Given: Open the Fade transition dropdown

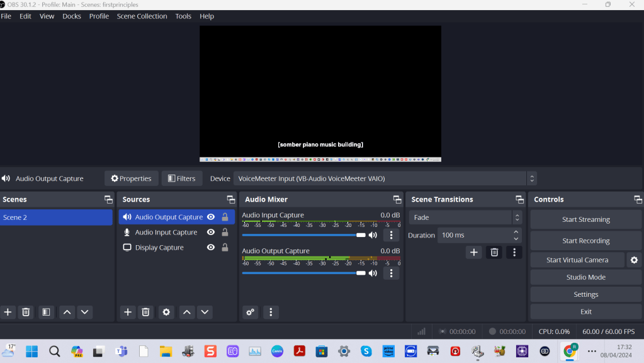Looking at the screenshot, I should [465, 217].
